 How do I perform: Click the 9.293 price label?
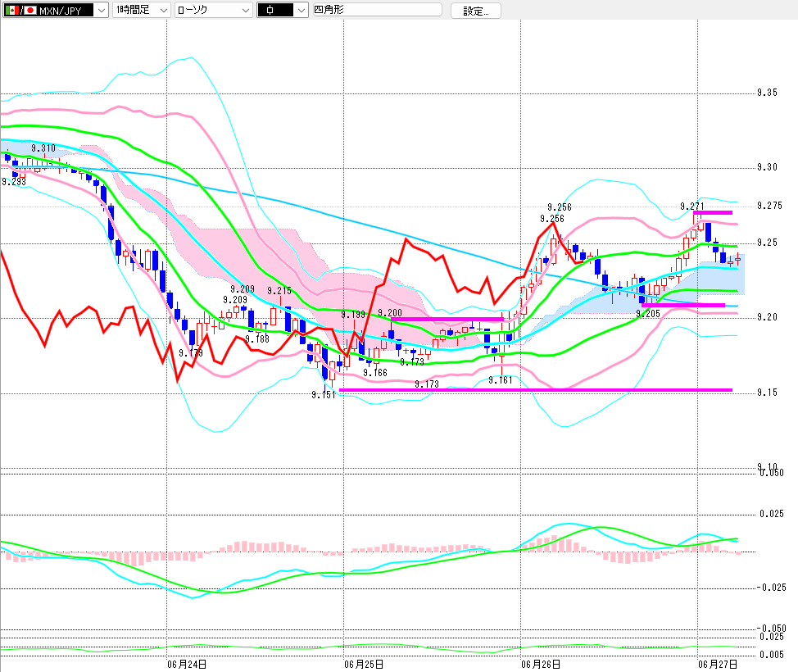coord(14,182)
